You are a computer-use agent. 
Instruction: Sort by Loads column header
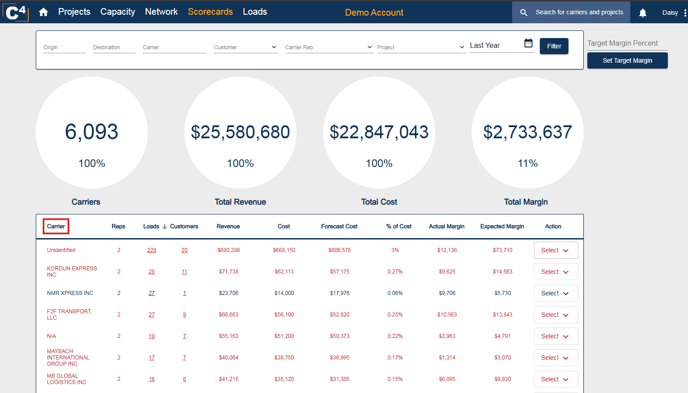[151, 226]
